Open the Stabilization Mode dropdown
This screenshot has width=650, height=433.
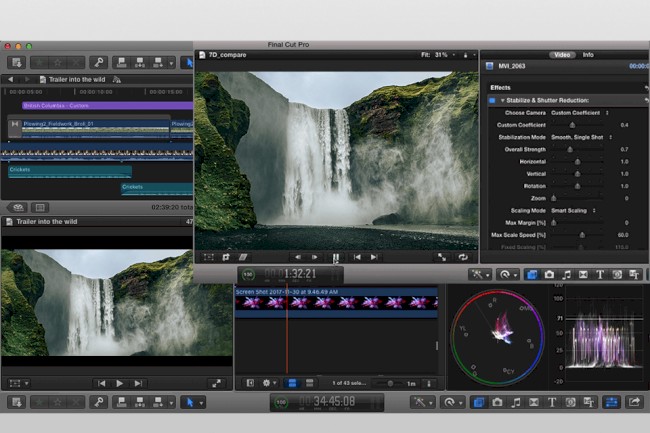point(578,137)
